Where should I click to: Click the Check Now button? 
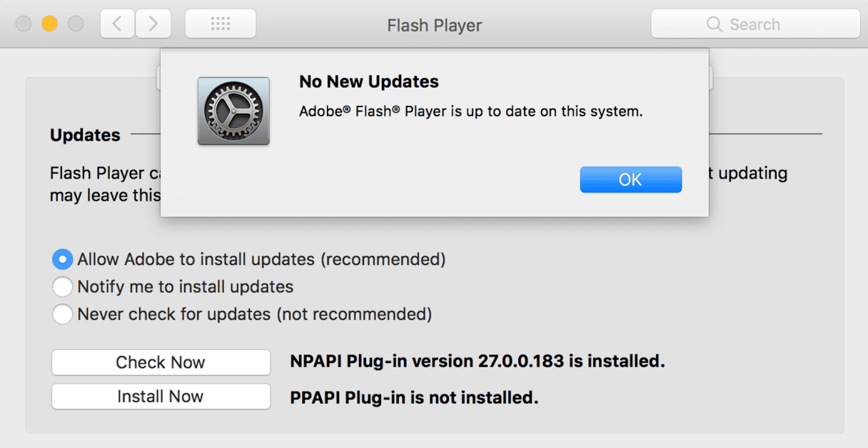coord(161,362)
